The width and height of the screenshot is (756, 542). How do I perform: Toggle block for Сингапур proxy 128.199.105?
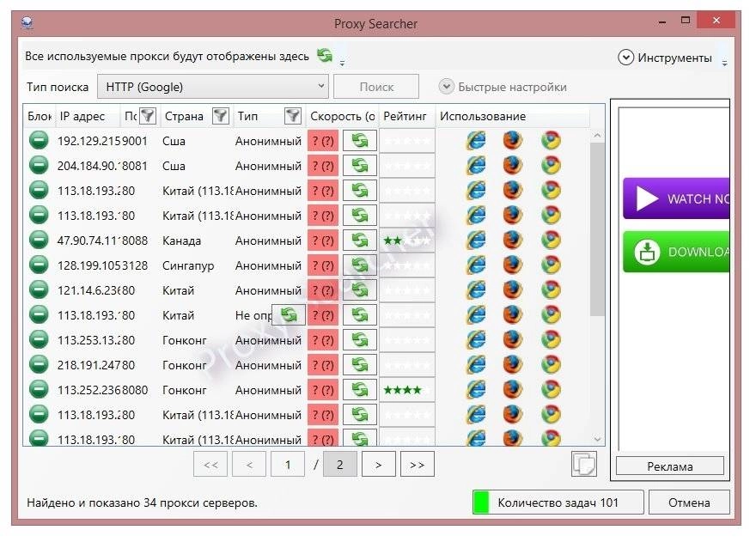(39, 265)
